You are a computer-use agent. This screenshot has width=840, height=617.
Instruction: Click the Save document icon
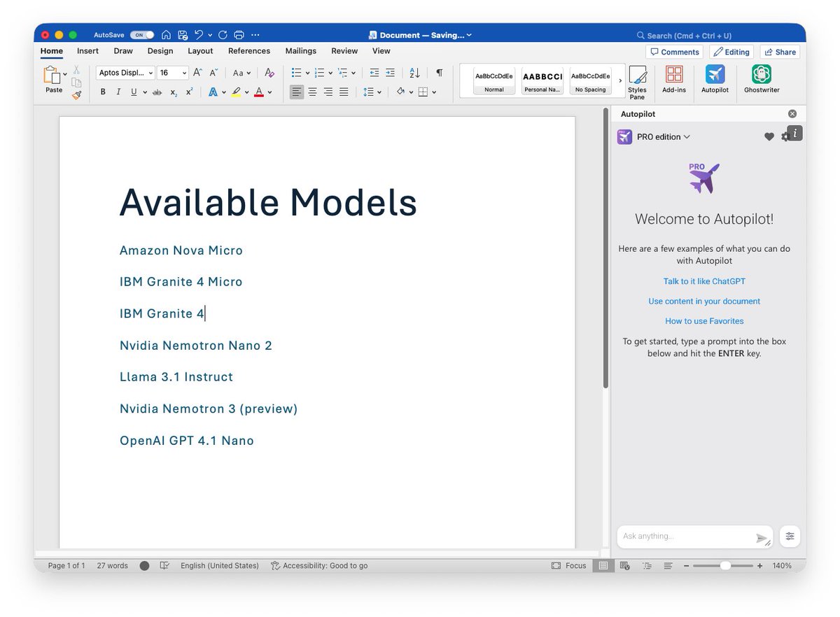(x=183, y=35)
